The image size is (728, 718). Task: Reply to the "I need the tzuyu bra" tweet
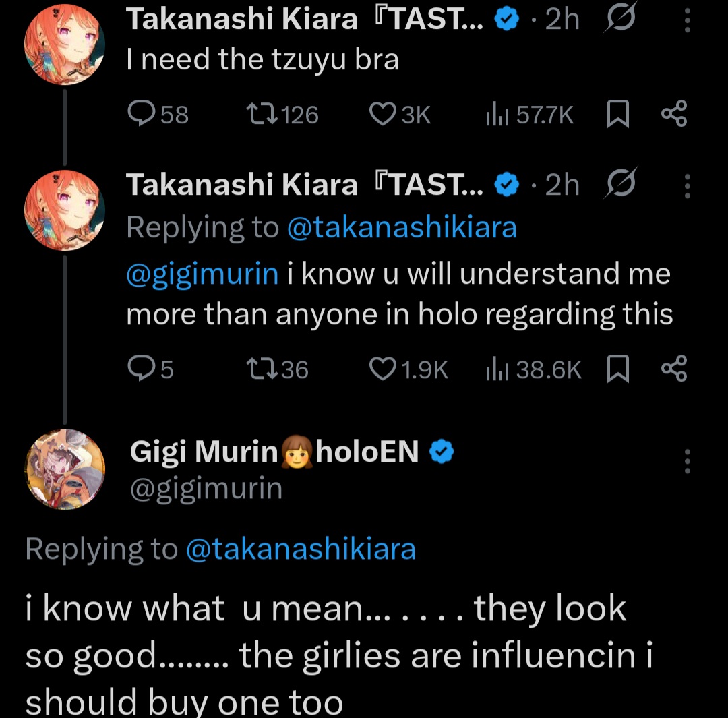click(141, 115)
